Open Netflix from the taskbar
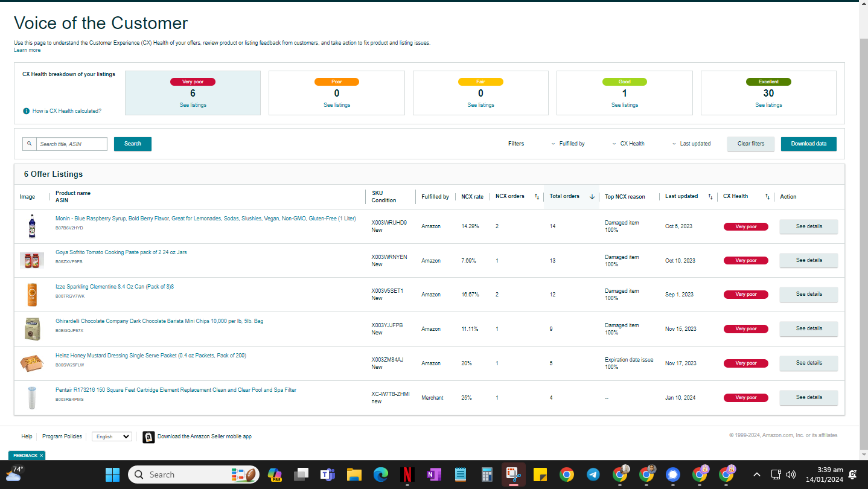868x489 pixels. [x=407, y=475]
